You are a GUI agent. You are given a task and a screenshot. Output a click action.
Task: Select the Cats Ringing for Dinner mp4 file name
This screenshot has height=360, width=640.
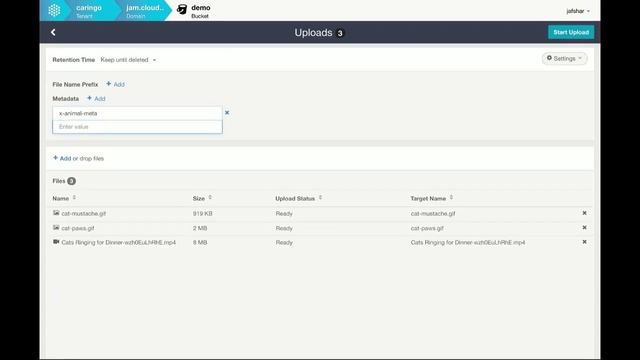click(x=118, y=242)
